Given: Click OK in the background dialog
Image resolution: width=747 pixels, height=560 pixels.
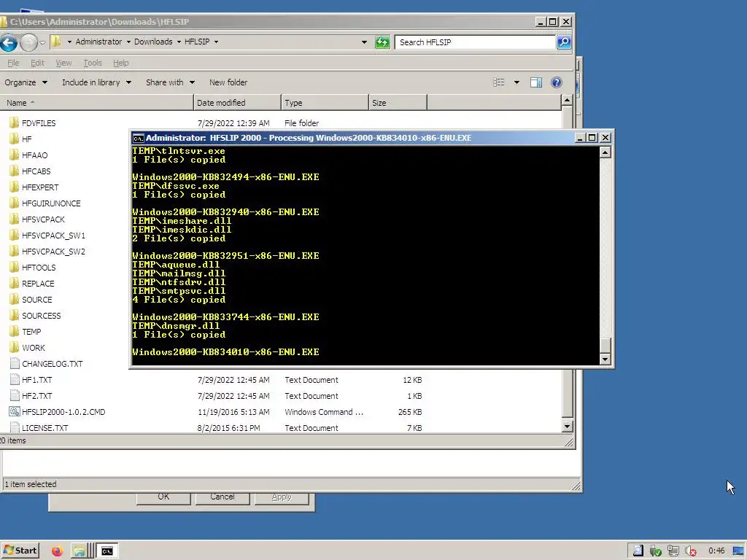Looking at the screenshot, I should coord(163,497).
